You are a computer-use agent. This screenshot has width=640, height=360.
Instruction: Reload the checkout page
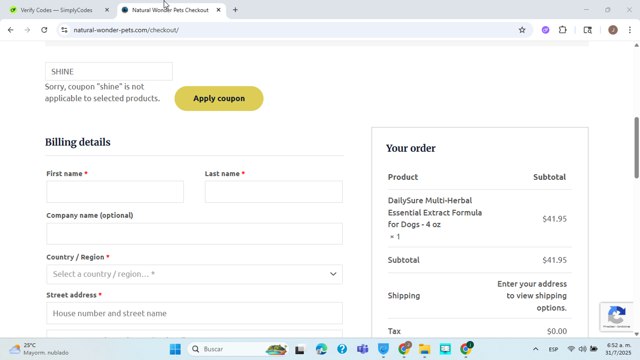point(44,30)
